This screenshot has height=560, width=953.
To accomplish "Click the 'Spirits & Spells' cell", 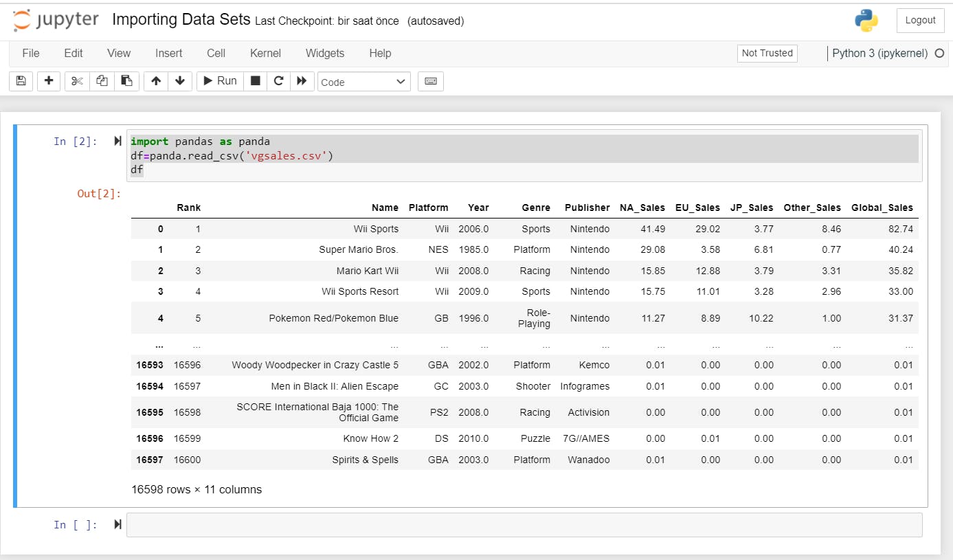I will [x=365, y=460].
